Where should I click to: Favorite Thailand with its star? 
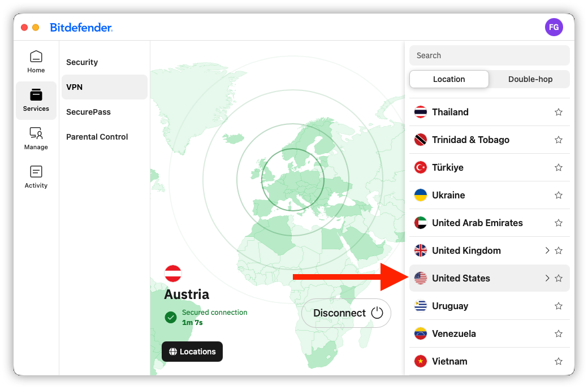(559, 112)
